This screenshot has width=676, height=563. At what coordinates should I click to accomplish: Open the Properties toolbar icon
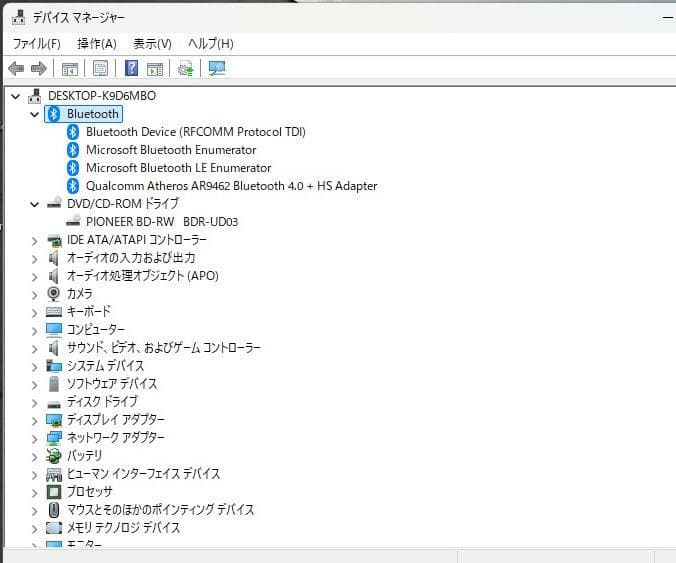100,68
